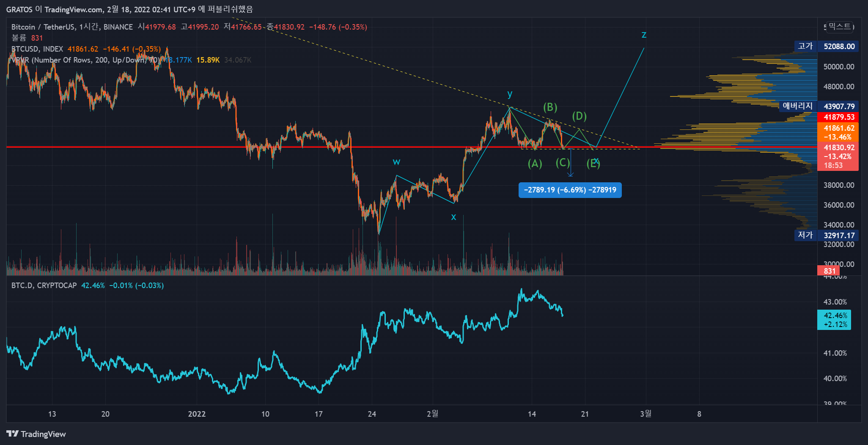Select the w wave label
Viewport: 868px width, 445px height.
396,162
